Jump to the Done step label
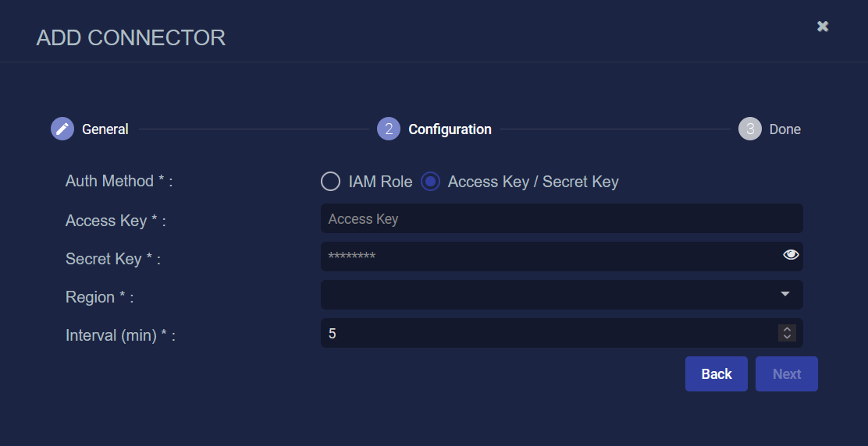This screenshot has width=868, height=446. pyautogui.click(x=784, y=129)
